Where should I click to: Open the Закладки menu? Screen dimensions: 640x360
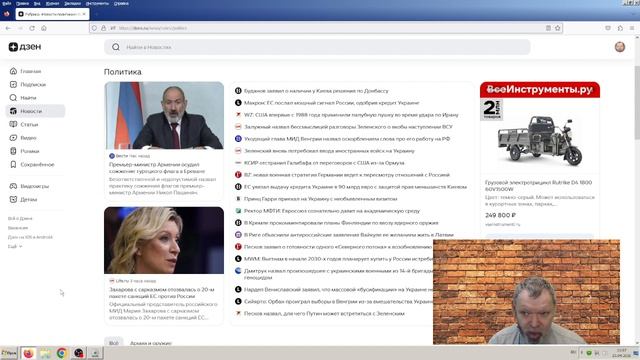click(73, 3)
